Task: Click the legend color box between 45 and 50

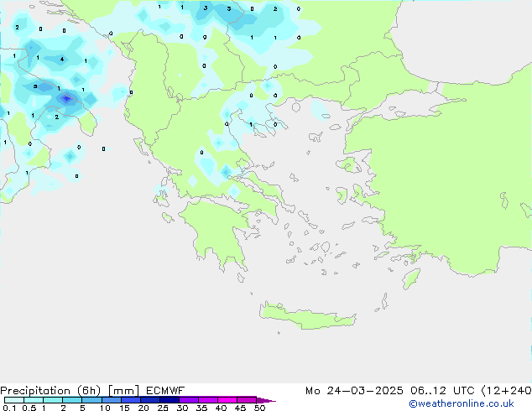Action: (x=247, y=400)
